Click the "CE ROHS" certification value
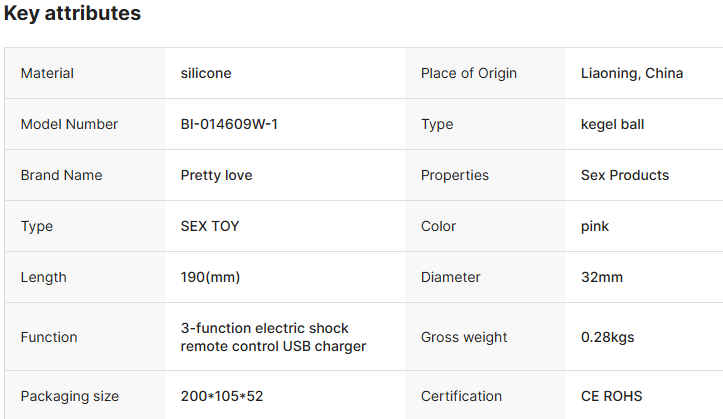This screenshot has width=723, height=419. point(612,396)
